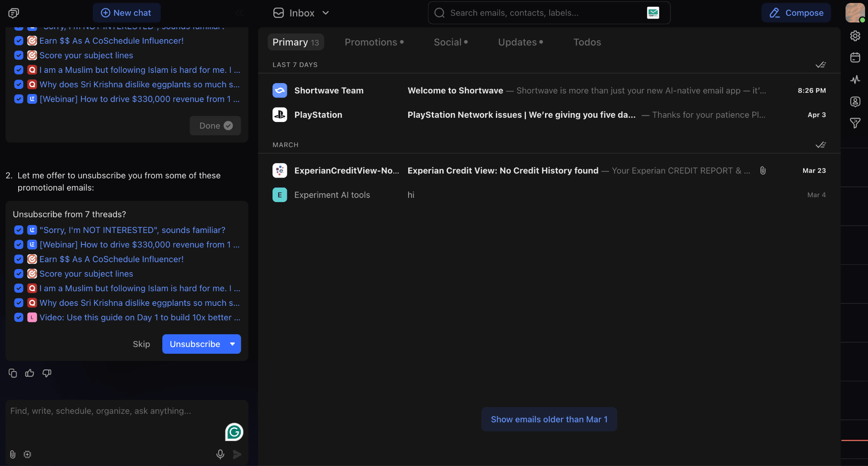This screenshot has width=868, height=466.
Task: Click the mail extension icon in search bar
Action: [653, 13]
